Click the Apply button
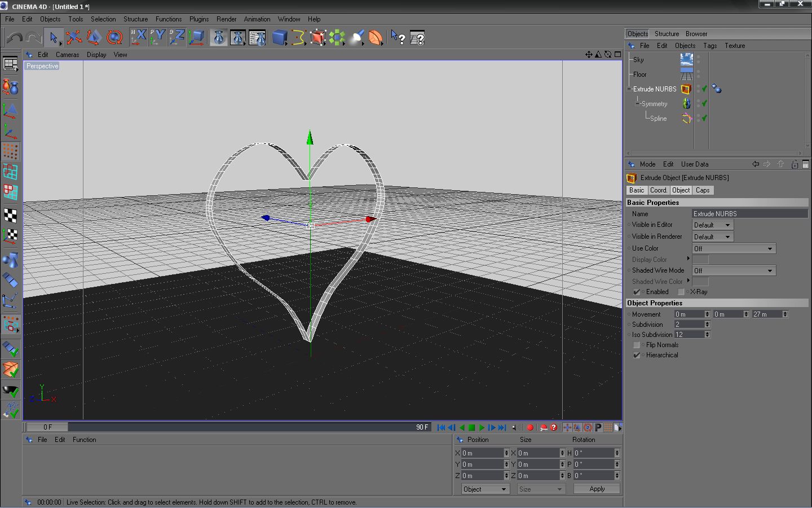This screenshot has width=812, height=508. click(x=597, y=489)
